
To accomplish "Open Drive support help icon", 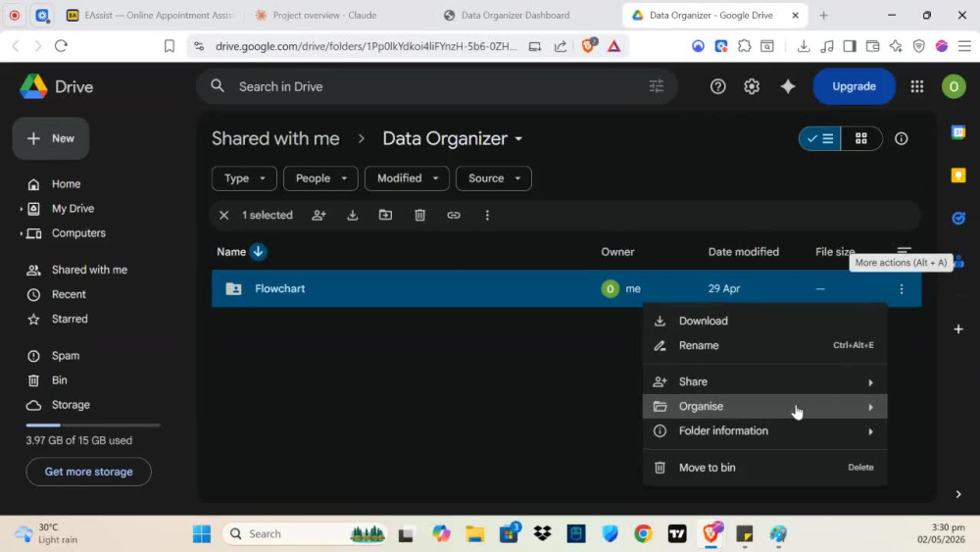I will click(717, 86).
